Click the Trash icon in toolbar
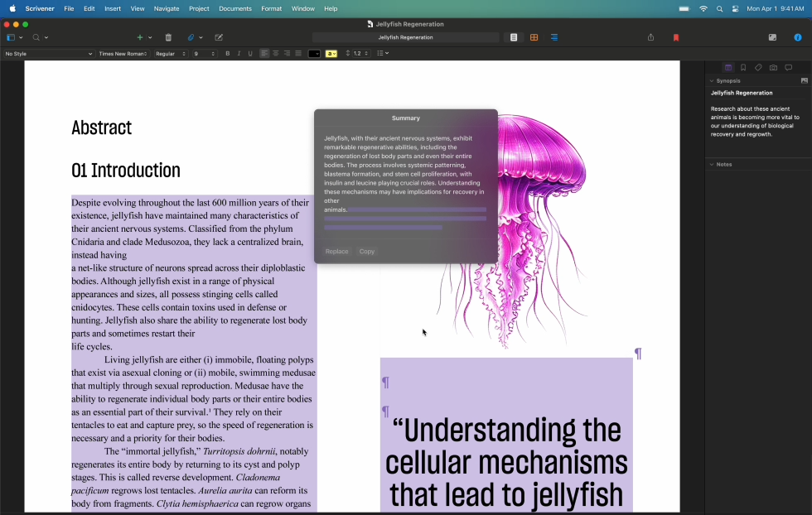 point(168,37)
